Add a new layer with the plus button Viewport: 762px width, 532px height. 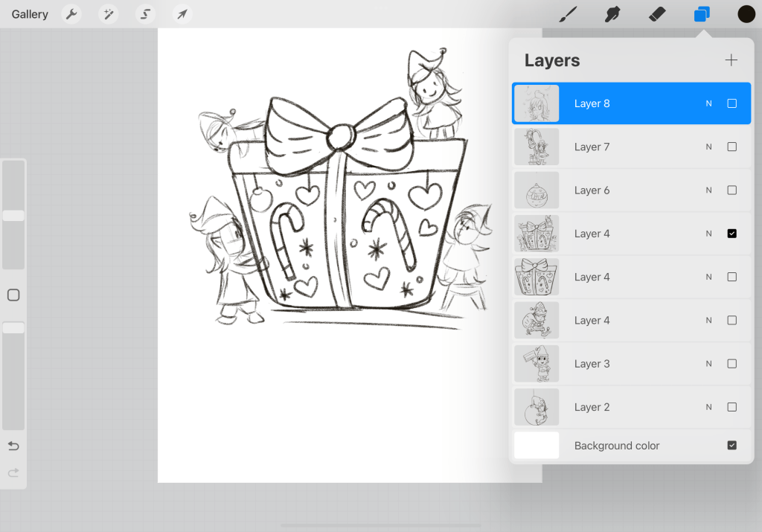point(731,60)
